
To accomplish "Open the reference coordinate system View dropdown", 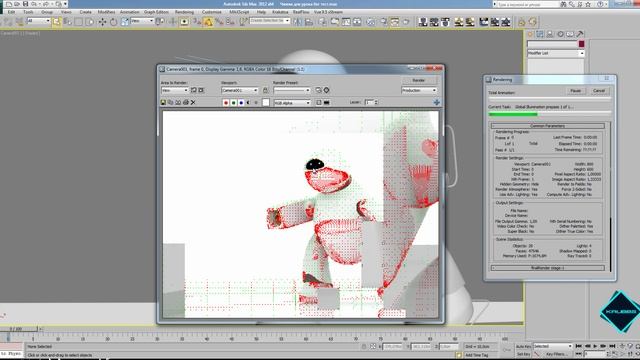I will tap(142, 21).
